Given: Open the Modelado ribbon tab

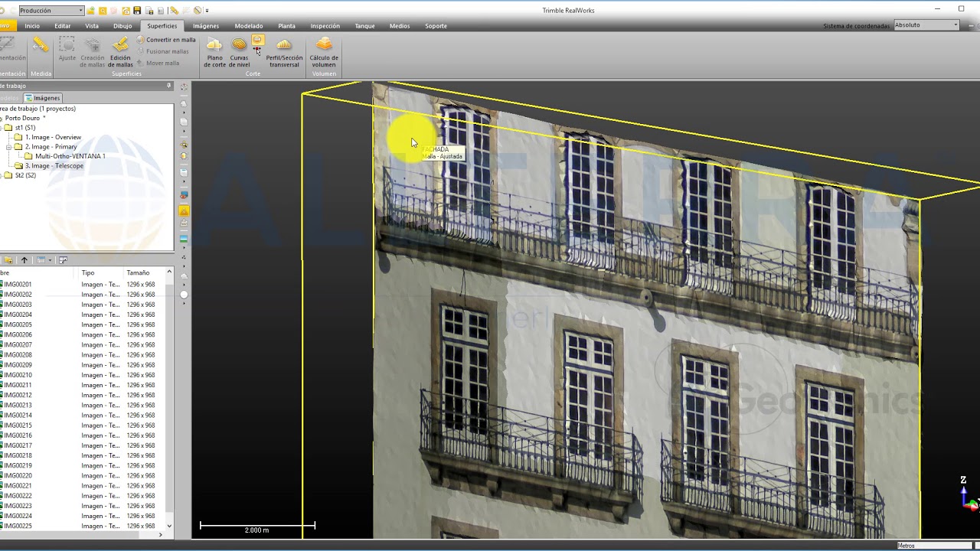Looking at the screenshot, I should coord(249,26).
